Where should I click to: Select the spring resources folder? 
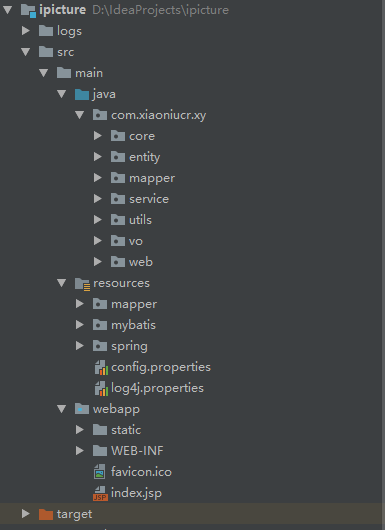129,346
